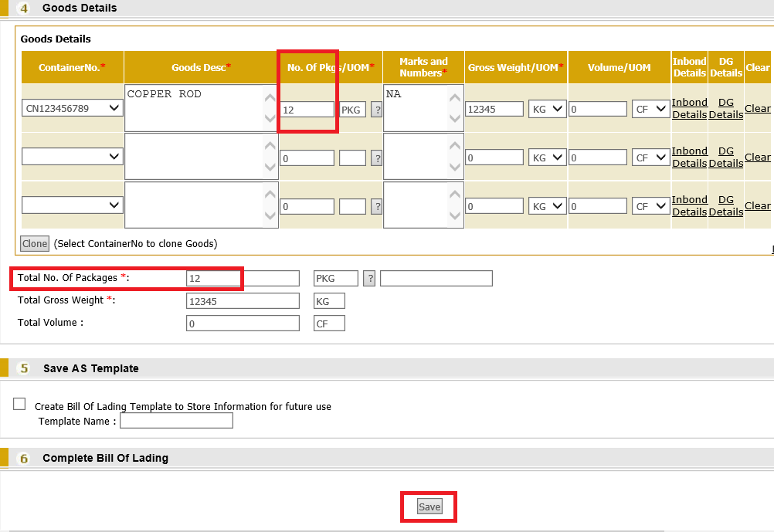
Task: Open UOM help button in second goods row
Action: point(377,158)
